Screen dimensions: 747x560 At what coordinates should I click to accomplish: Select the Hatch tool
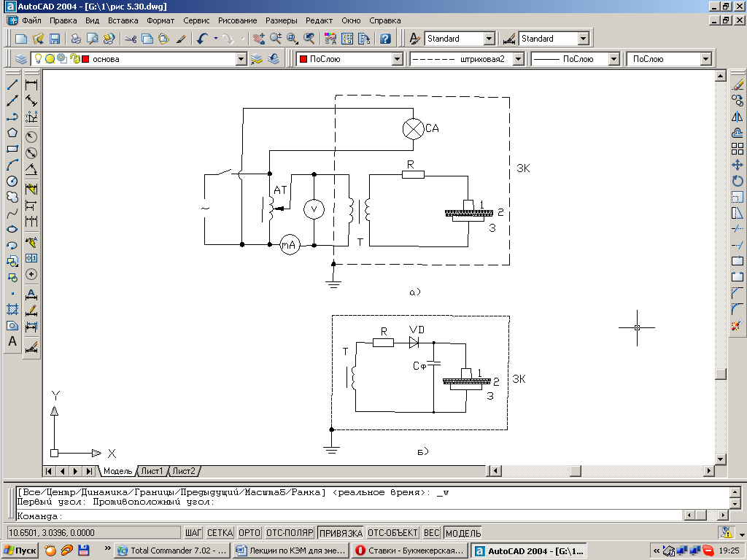click(12, 309)
